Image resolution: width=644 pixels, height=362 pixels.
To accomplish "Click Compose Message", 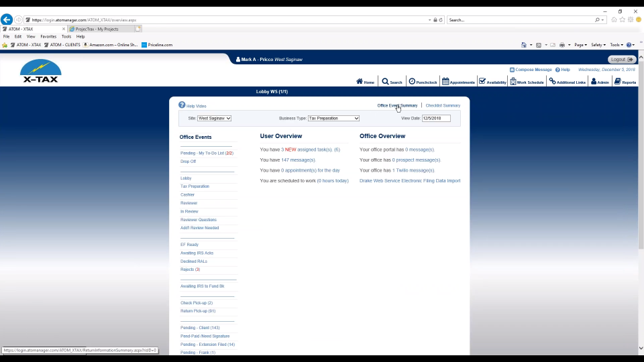I will pos(531,70).
